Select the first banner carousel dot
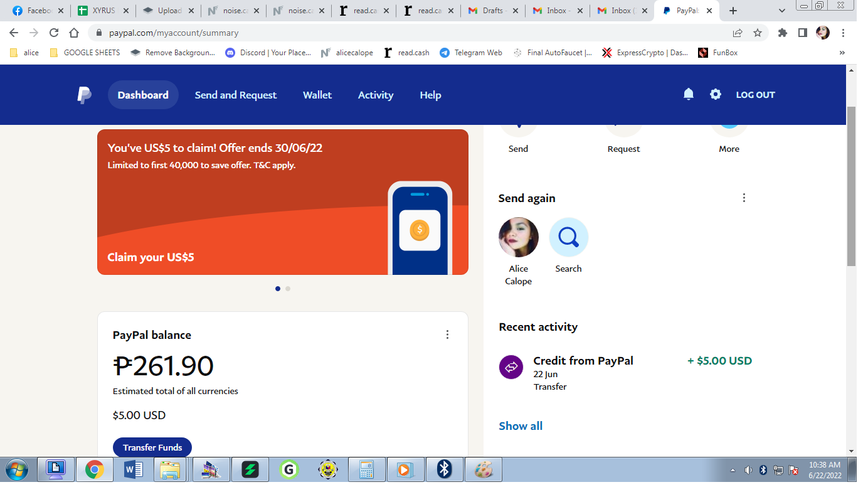The width and height of the screenshot is (868, 492). [x=278, y=289]
